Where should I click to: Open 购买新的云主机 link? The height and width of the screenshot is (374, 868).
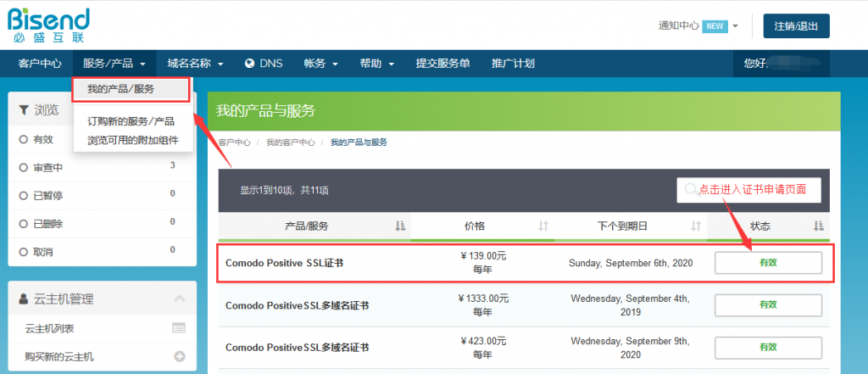click(x=58, y=357)
